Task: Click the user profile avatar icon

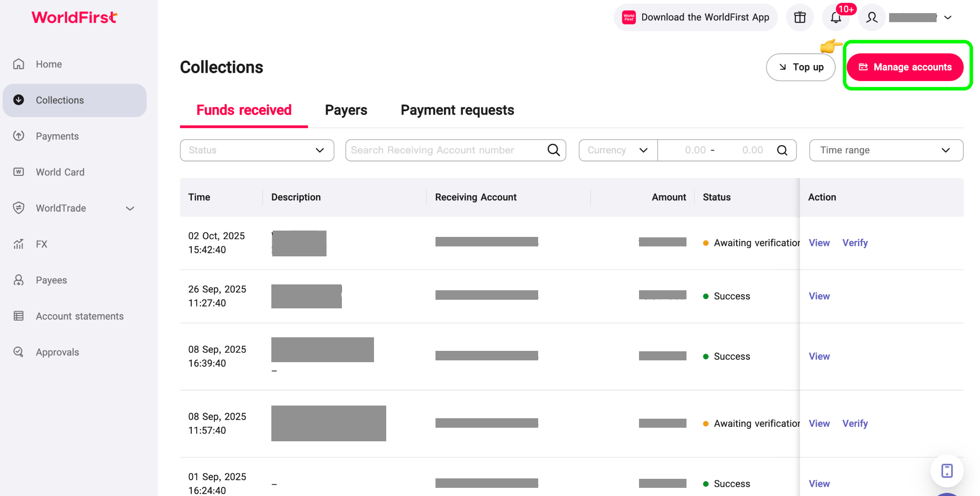Action: click(x=871, y=17)
